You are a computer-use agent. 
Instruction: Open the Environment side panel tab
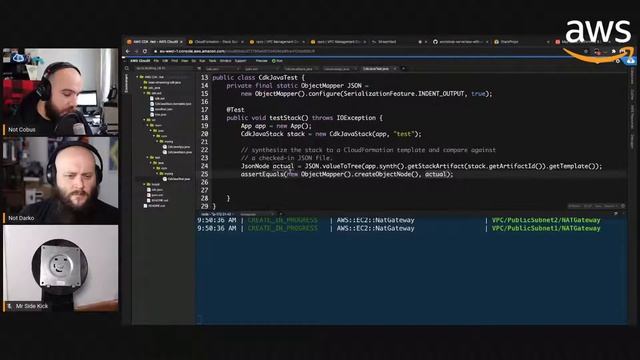pos(126,83)
